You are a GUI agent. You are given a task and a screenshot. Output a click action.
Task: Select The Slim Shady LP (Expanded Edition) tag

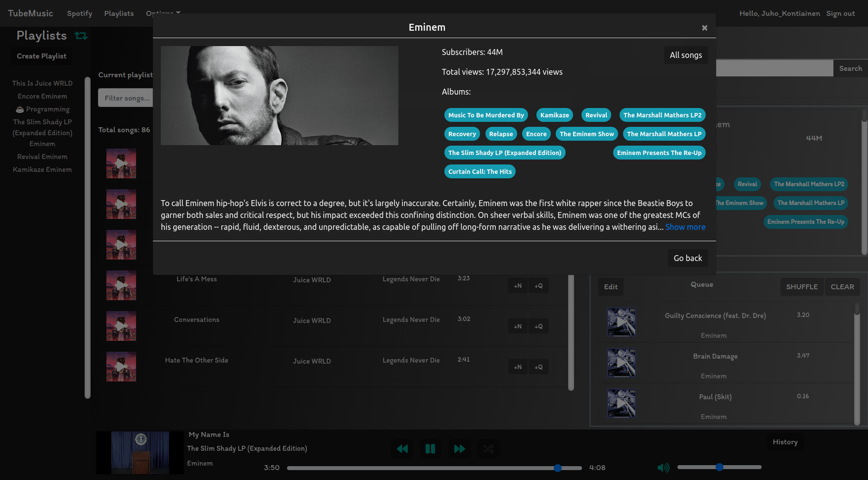(x=505, y=153)
